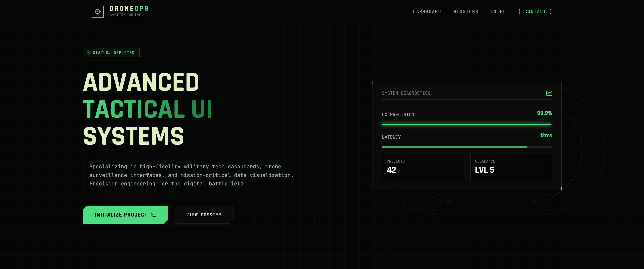The height and width of the screenshot is (269, 644).
Task: Click the STATUS: DEPLOYED badge
Action: 111,52
